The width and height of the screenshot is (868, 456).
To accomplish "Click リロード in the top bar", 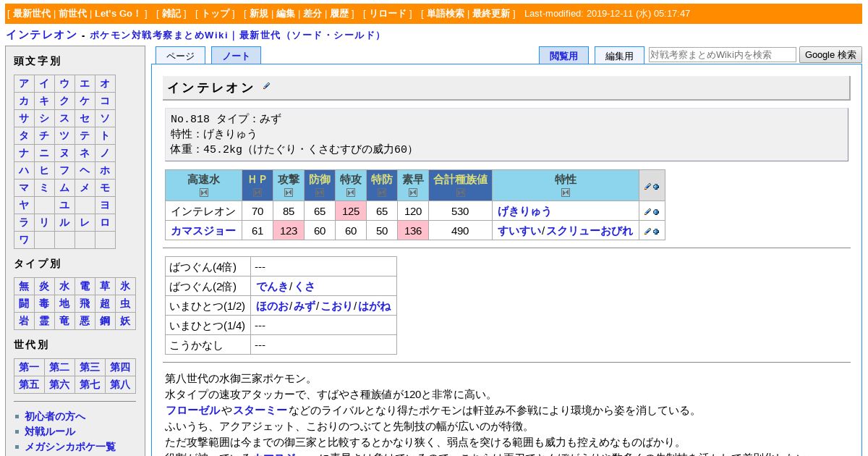I will pos(388,14).
